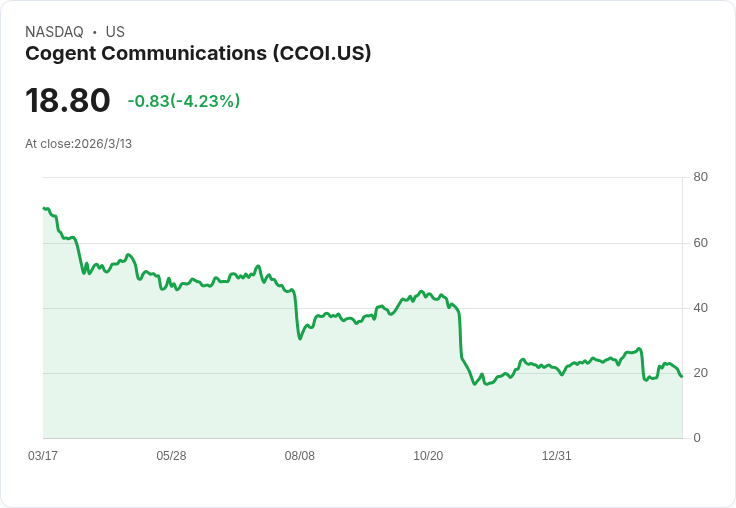Click the start of the price line

pos(44,208)
